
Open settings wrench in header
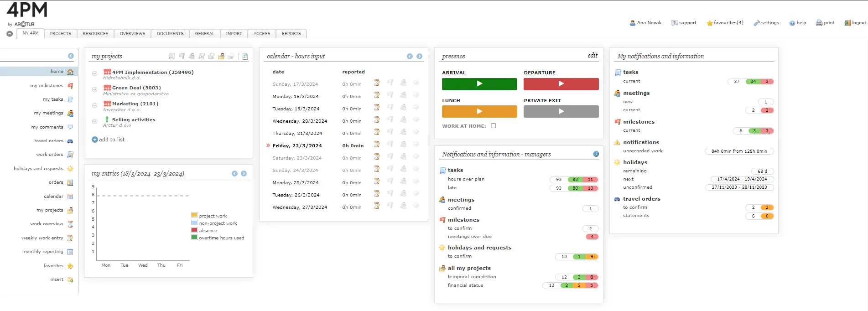pos(757,23)
